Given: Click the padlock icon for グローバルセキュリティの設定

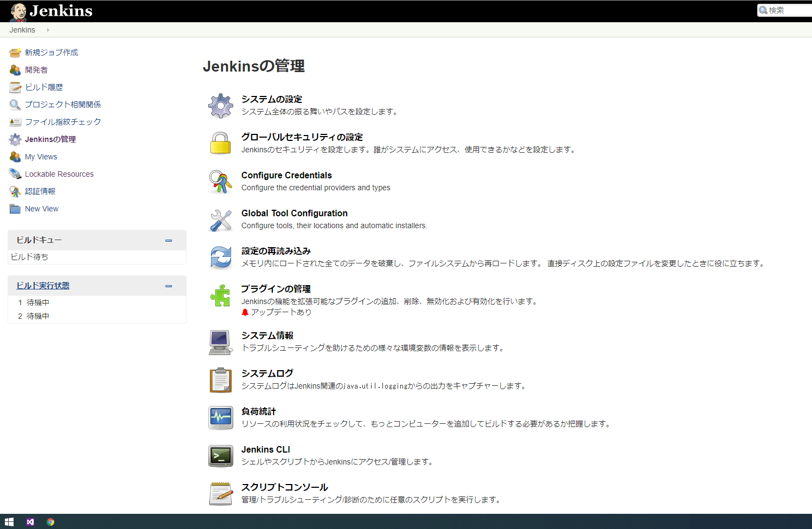Looking at the screenshot, I should [221, 143].
